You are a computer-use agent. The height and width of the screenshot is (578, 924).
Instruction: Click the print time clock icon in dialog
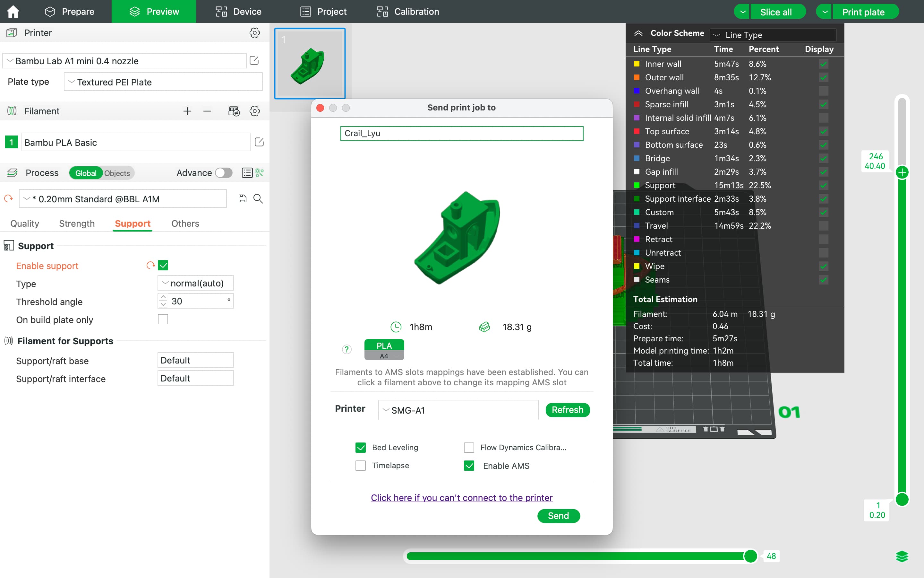(396, 327)
